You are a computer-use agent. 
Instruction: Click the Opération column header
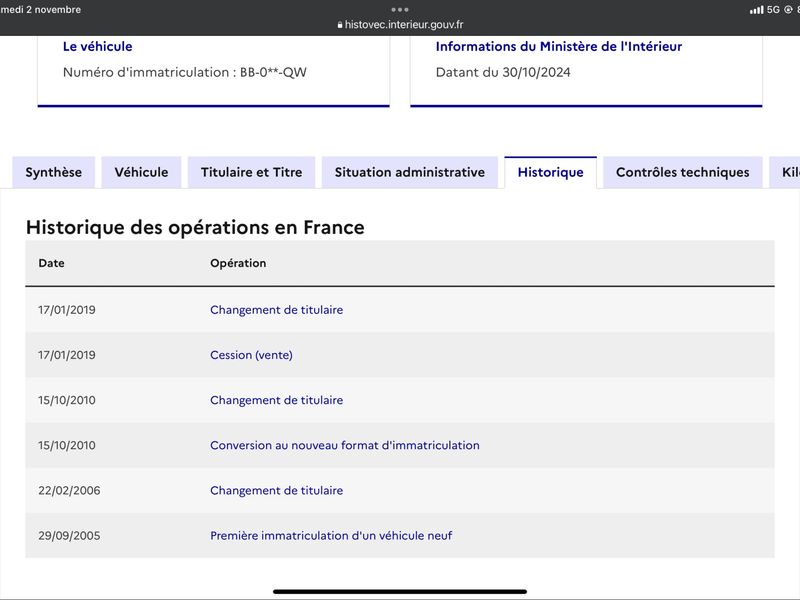pyautogui.click(x=238, y=263)
